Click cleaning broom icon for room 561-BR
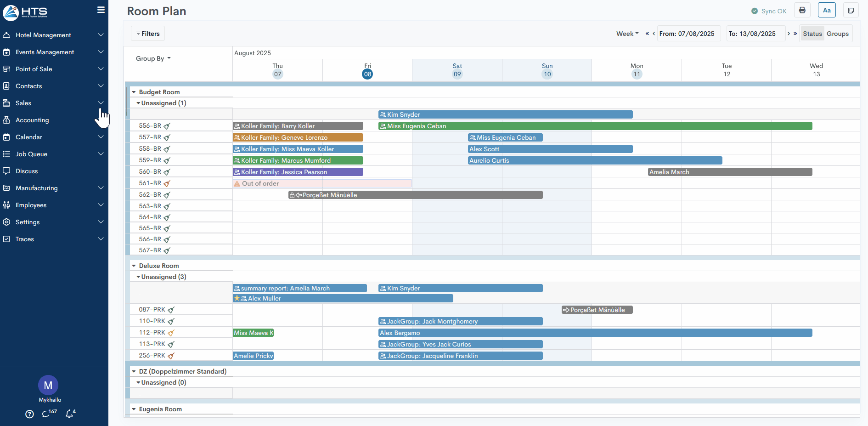This screenshot has height=426, width=868. (x=167, y=183)
